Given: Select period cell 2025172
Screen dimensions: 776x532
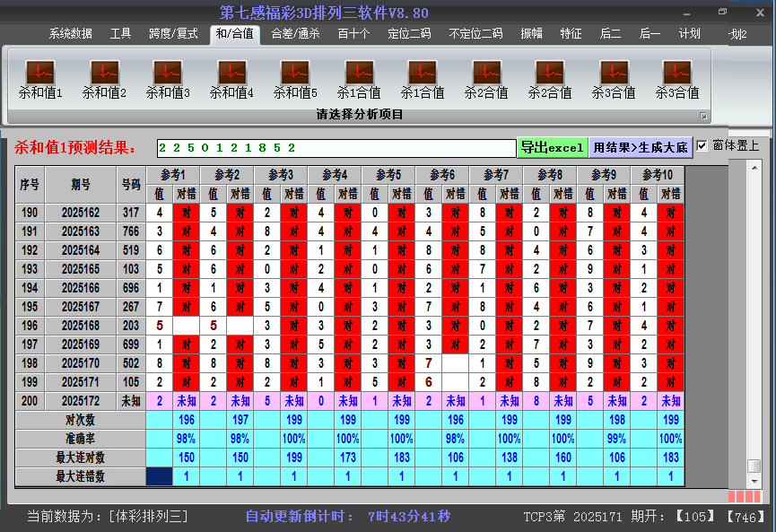Looking at the screenshot, I should [x=81, y=401].
